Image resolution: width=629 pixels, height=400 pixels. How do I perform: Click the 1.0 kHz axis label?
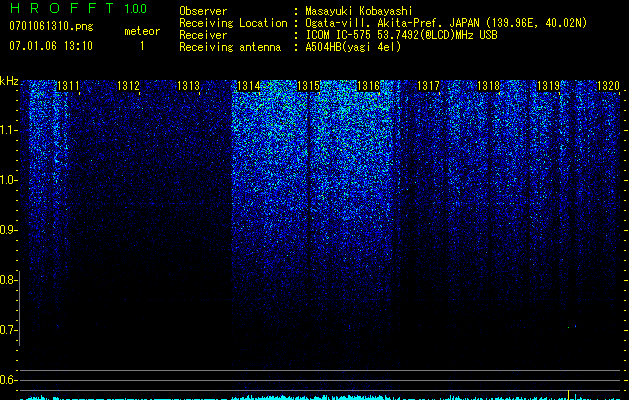click(8, 180)
